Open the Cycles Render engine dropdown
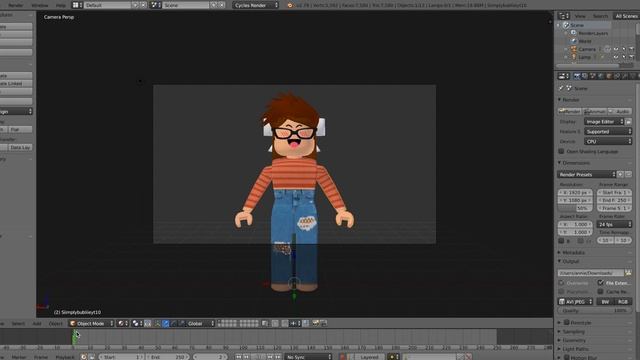 tap(256, 5)
